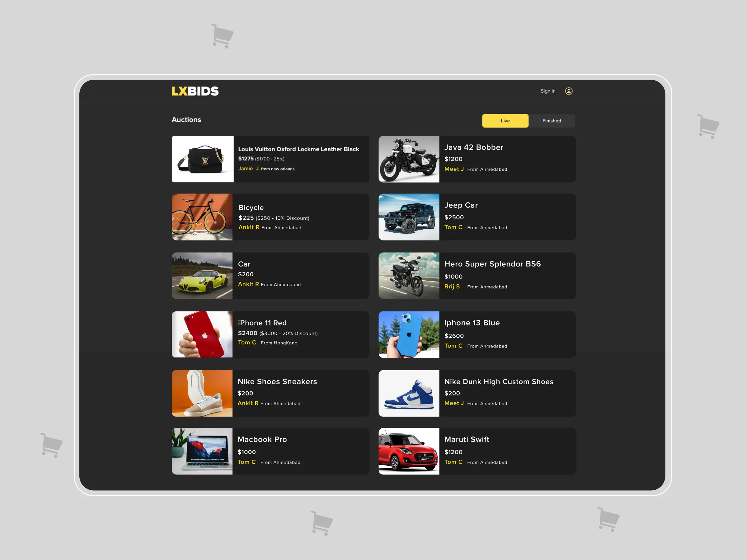The image size is (747, 560).
Task: Switch to the Finished auctions tab
Action: coord(552,121)
